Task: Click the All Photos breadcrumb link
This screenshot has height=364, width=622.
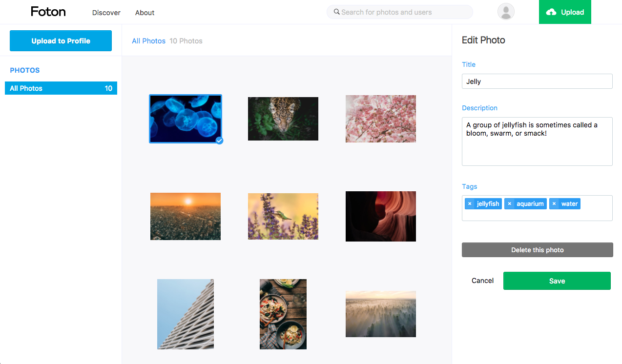Action: [148, 41]
